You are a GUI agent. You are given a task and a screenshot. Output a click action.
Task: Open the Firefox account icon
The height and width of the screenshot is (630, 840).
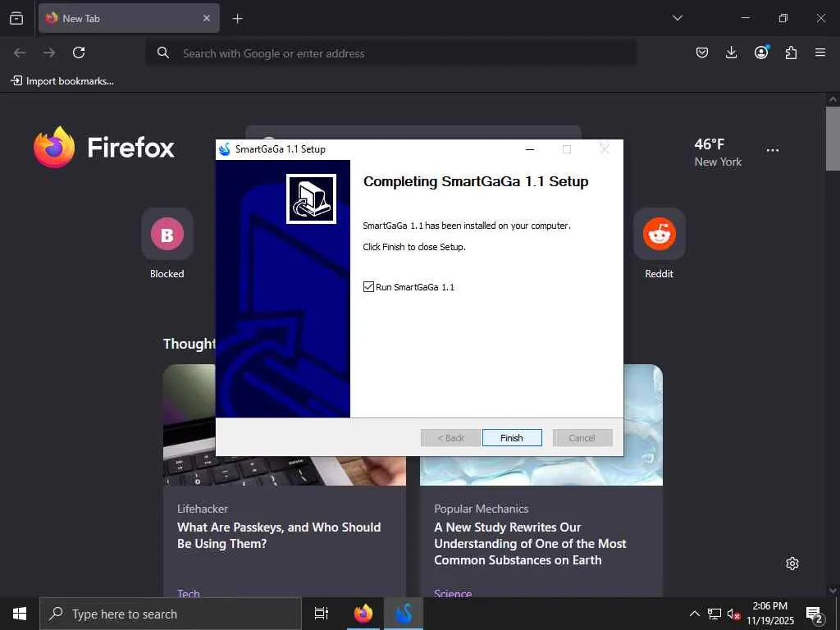click(761, 52)
